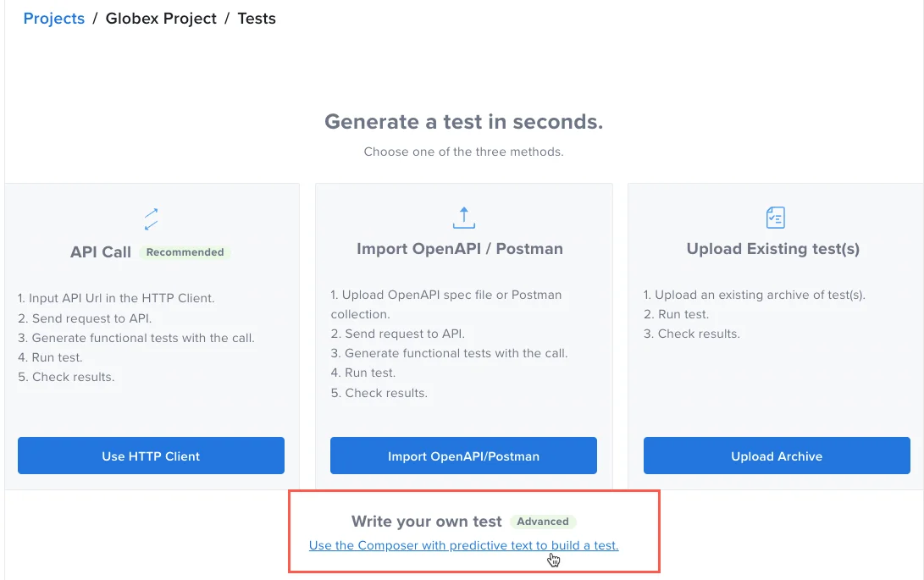Click the Recommended badge
The width and height of the screenshot is (924, 580).
click(x=185, y=252)
